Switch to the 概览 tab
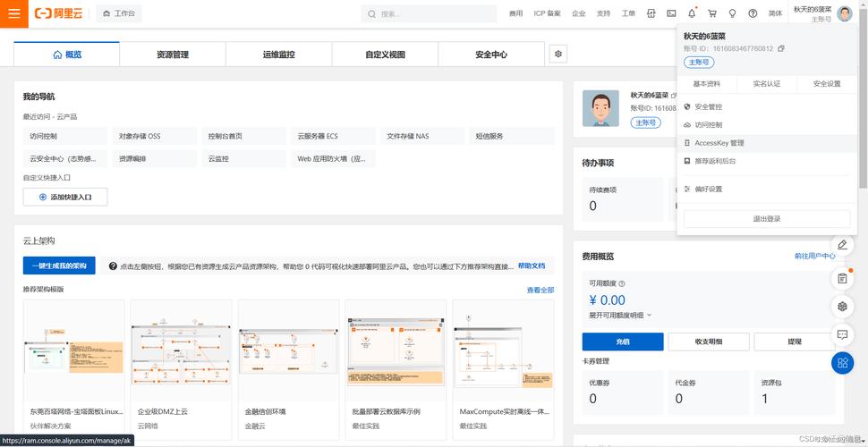The image size is (868, 447). click(x=66, y=55)
